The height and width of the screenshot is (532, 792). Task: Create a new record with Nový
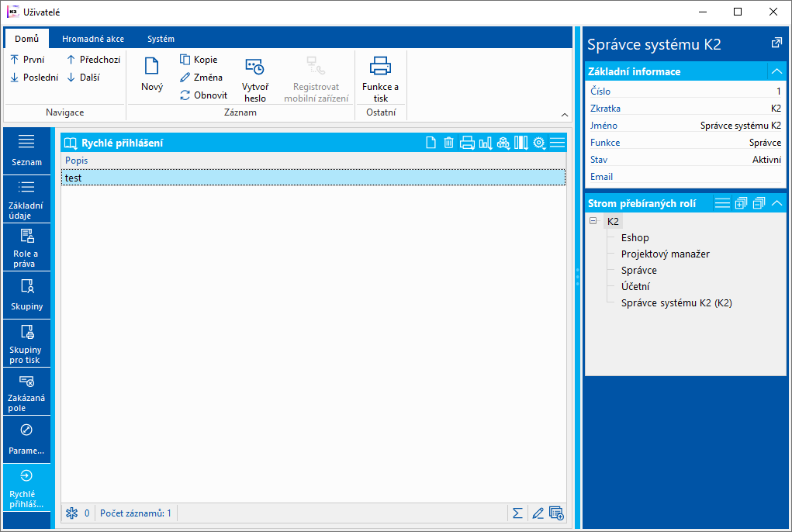click(x=152, y=74)
